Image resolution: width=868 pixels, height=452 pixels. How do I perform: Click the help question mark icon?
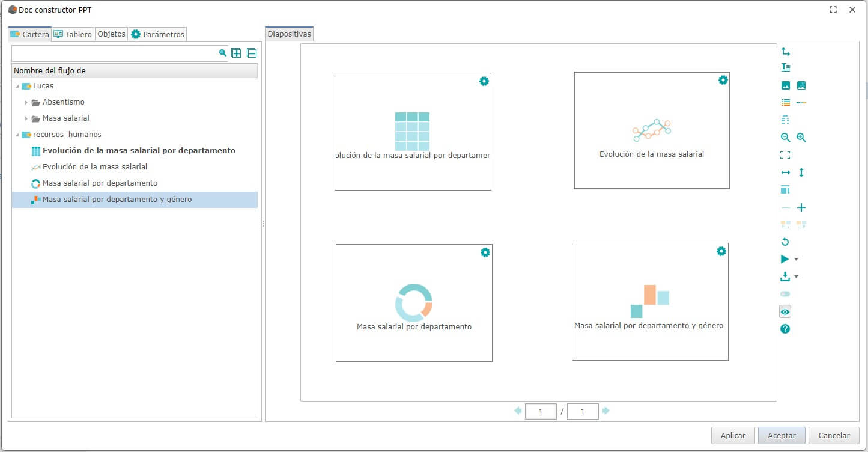point(785,329)
